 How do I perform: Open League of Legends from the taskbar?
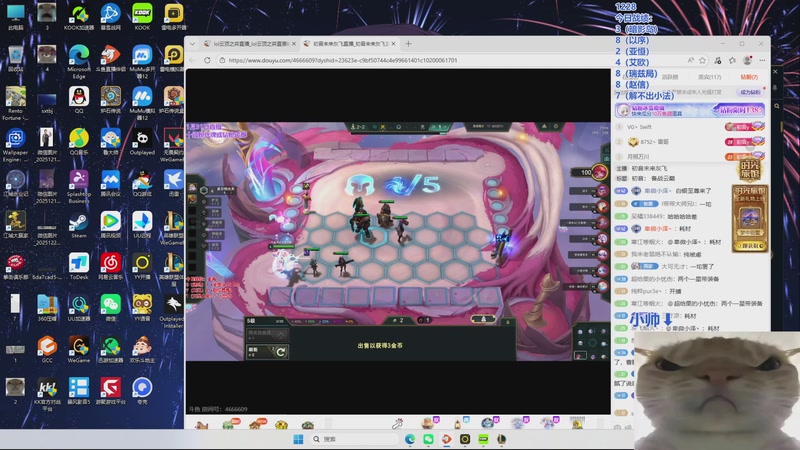[x=502, y=439]
